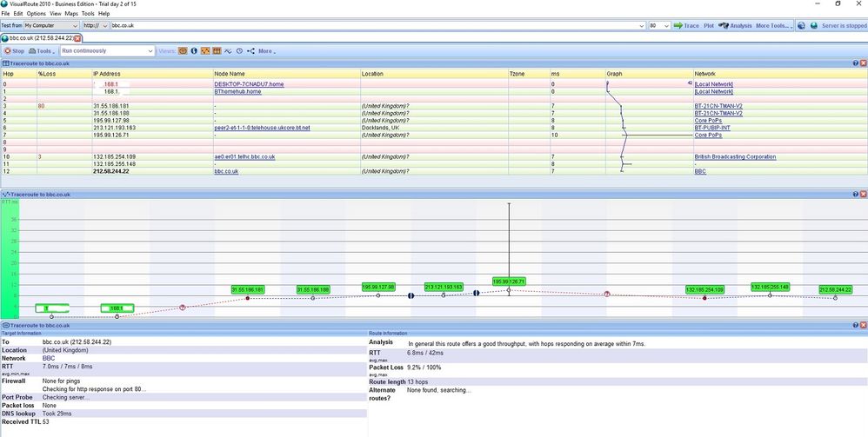Click the 31.55.186.188 IP address cell

pos(111,114)
